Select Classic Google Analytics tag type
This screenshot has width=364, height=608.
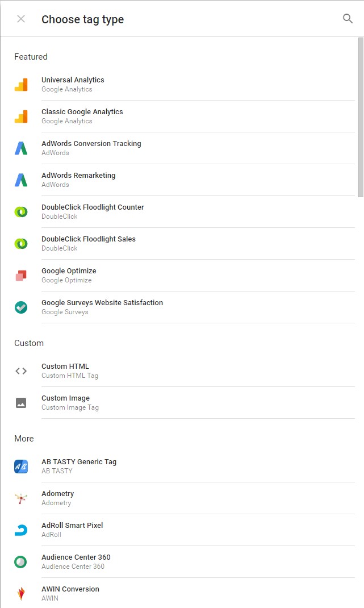click(82, 116)
